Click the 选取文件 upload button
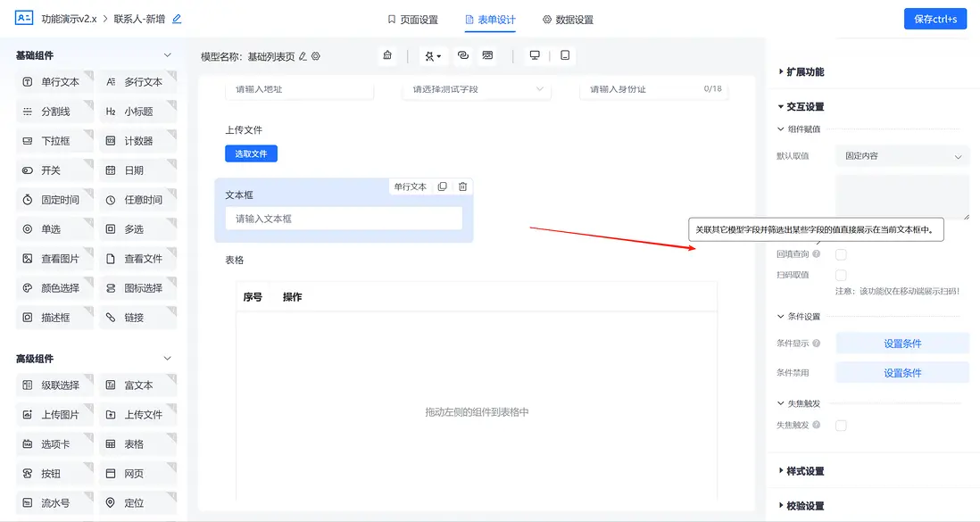This screenshot has height=522, width=980. pyautogui.click(x=250, y=153)
